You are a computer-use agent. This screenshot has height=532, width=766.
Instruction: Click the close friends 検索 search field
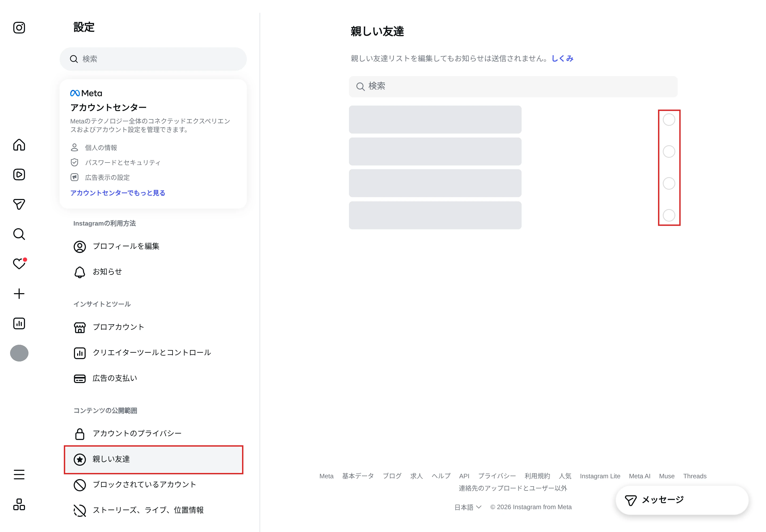pos(513,87)
